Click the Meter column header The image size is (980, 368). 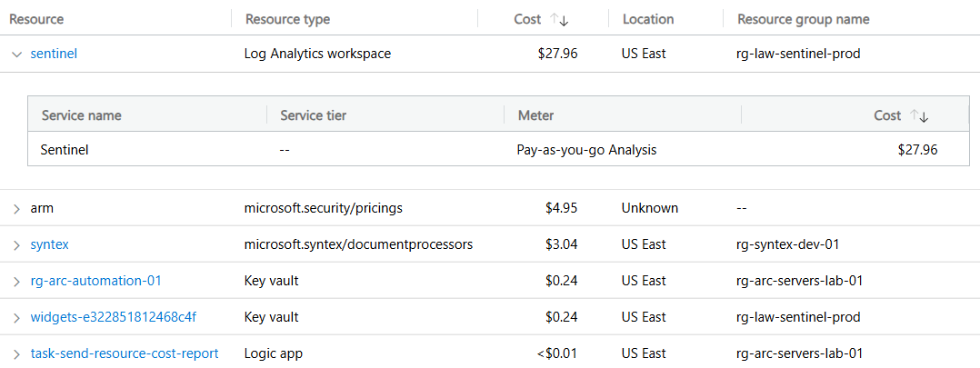535,115
